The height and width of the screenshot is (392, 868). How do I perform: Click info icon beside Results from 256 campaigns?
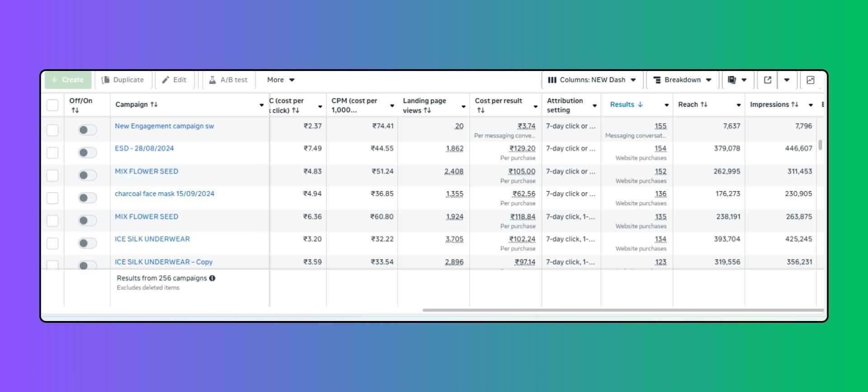212,278
